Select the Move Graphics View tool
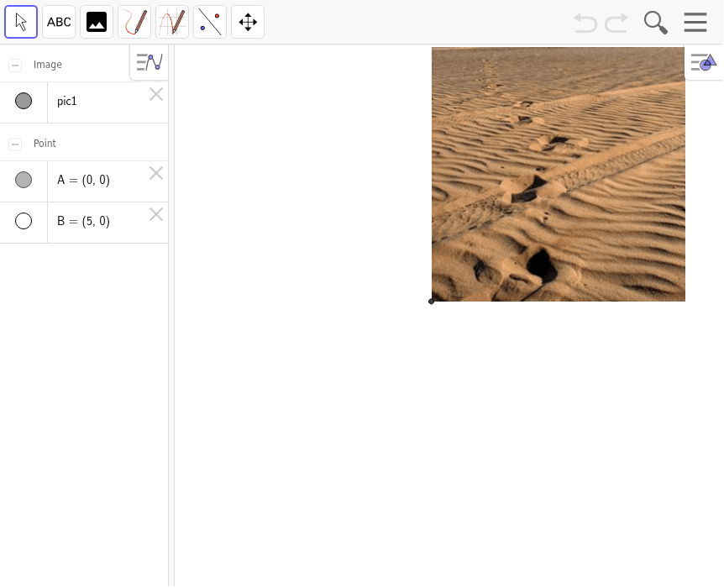This screenshot has height=588, width=724. 248,22
